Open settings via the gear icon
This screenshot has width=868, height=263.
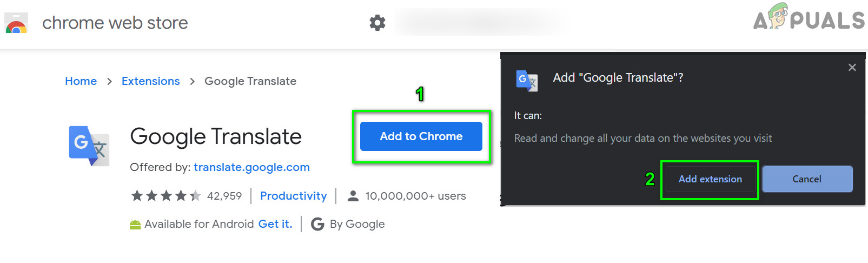point(377,23)
